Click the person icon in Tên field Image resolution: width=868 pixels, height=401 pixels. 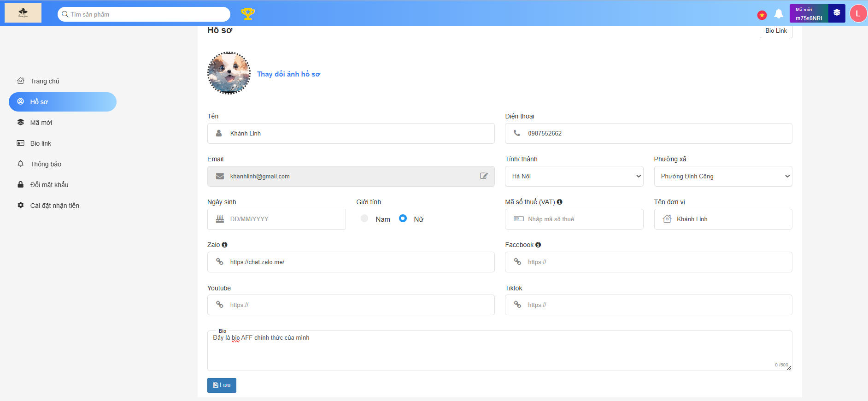point(219,133)
